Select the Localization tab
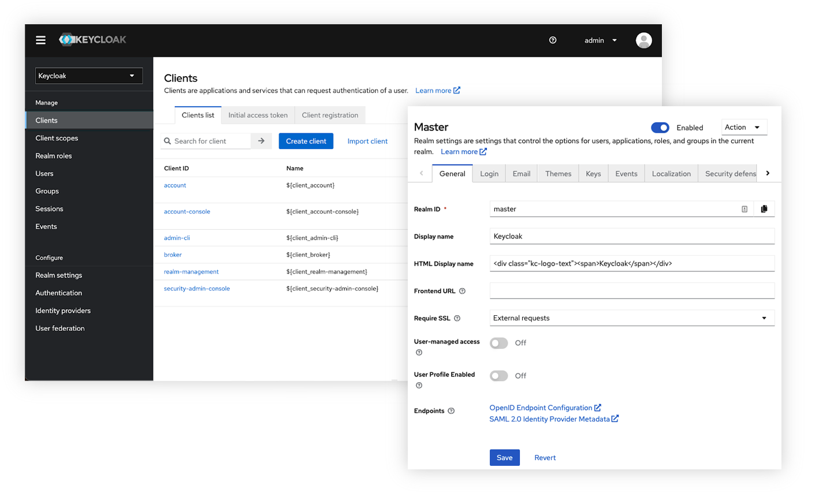This screenshot has height=504, width=819. [671, 173]
